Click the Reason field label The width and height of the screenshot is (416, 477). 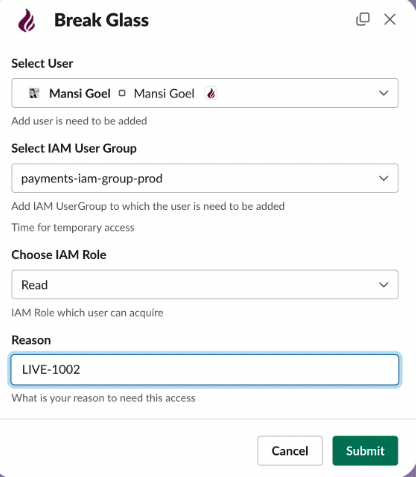[x=31, y=340]
